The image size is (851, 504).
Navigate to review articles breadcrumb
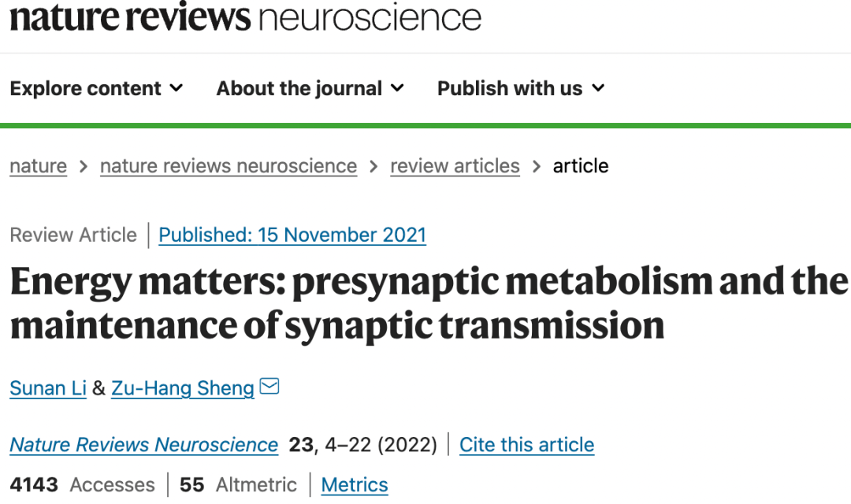point(455,166)
